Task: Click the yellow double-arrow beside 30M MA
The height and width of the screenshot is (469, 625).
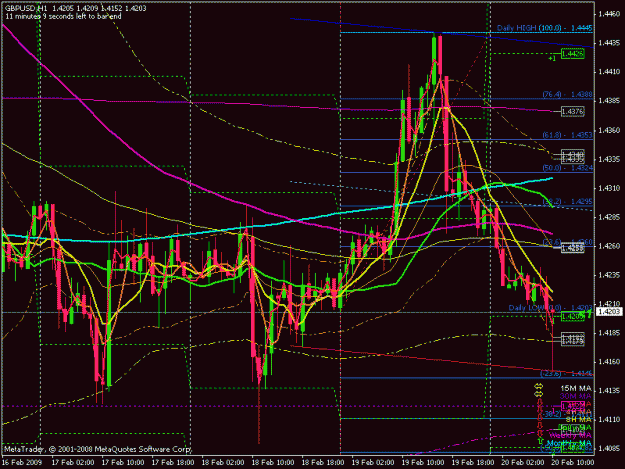Action: (539, 394)
